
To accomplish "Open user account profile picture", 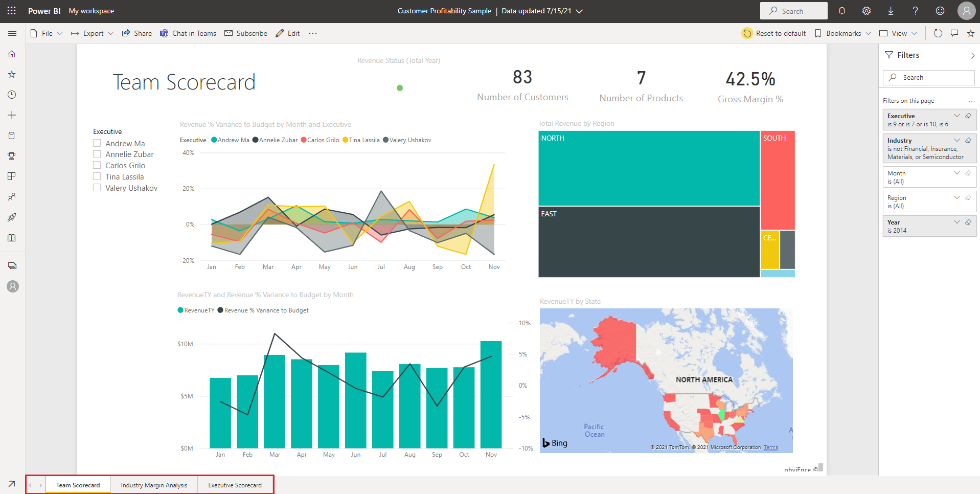I will pyautogui.click(x=966, y=11).
